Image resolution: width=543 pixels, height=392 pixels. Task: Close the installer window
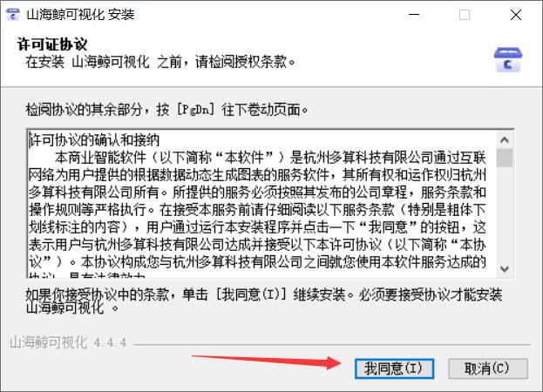(x=516, y=15)
